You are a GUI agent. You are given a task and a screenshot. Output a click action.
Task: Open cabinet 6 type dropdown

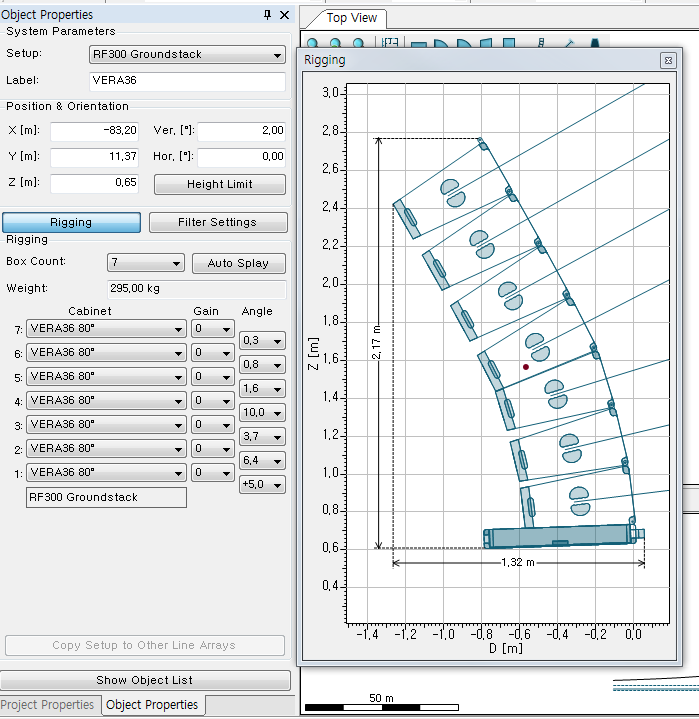coord(106,353)
